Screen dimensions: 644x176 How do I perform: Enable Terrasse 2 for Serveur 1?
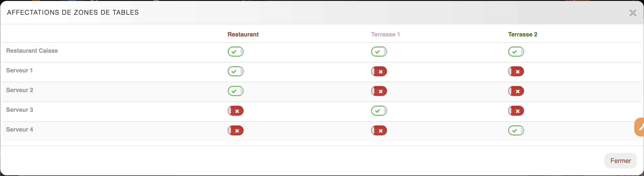coord(516,71)
